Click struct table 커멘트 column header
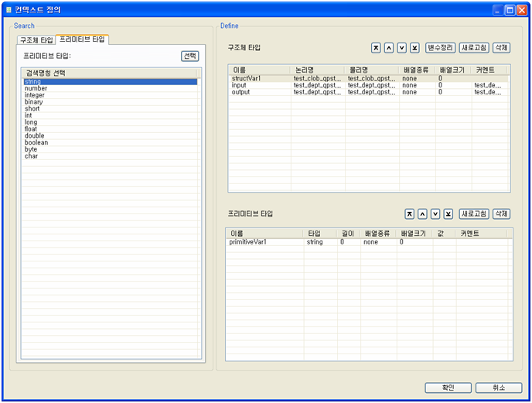This screenshot has width=532, height=403. click(489, 70)
